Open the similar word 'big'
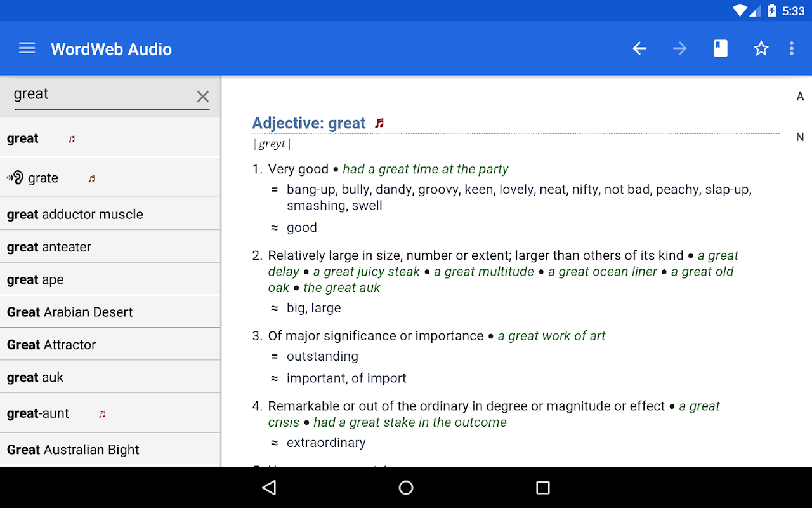 click(x=295, y=308)
